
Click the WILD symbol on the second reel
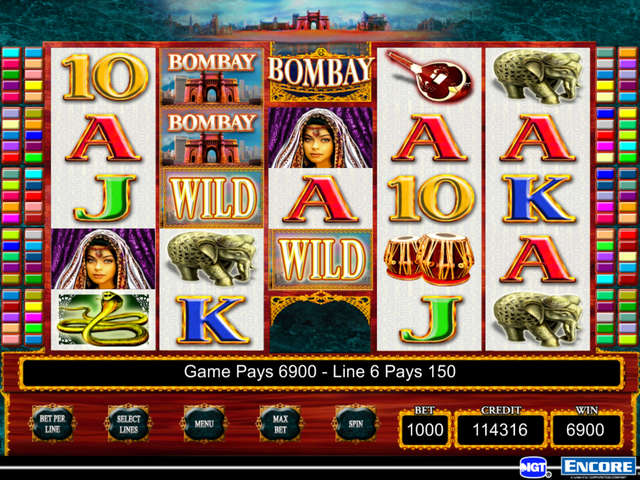(212, 198)
